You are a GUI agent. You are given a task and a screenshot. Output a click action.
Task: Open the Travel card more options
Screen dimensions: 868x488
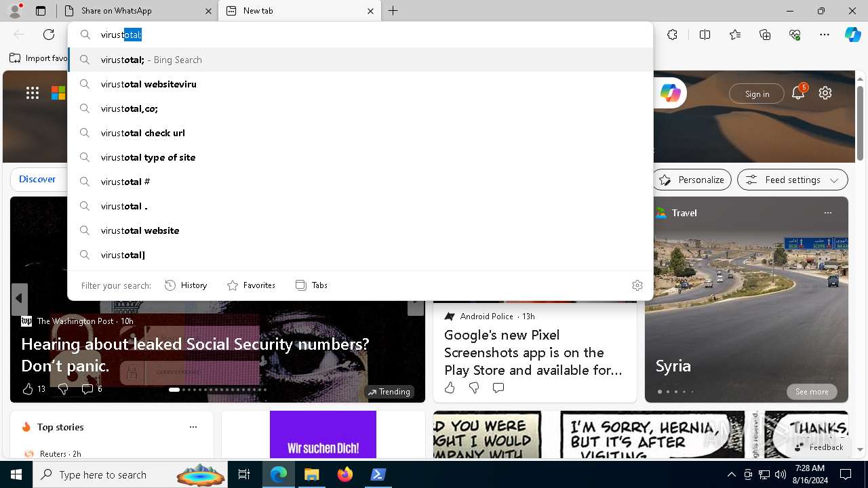coord(827,213)
